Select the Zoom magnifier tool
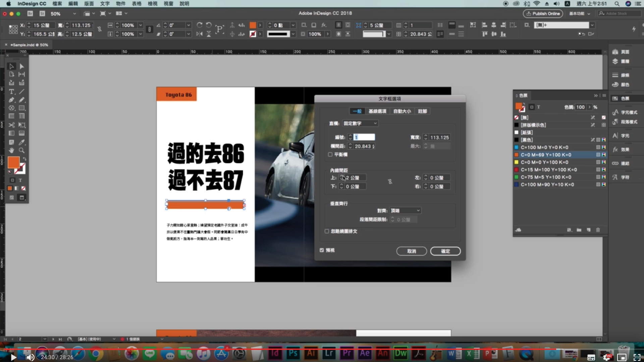Image resolution: width=644 pixels, height=362 pixels. pos(22,150)
